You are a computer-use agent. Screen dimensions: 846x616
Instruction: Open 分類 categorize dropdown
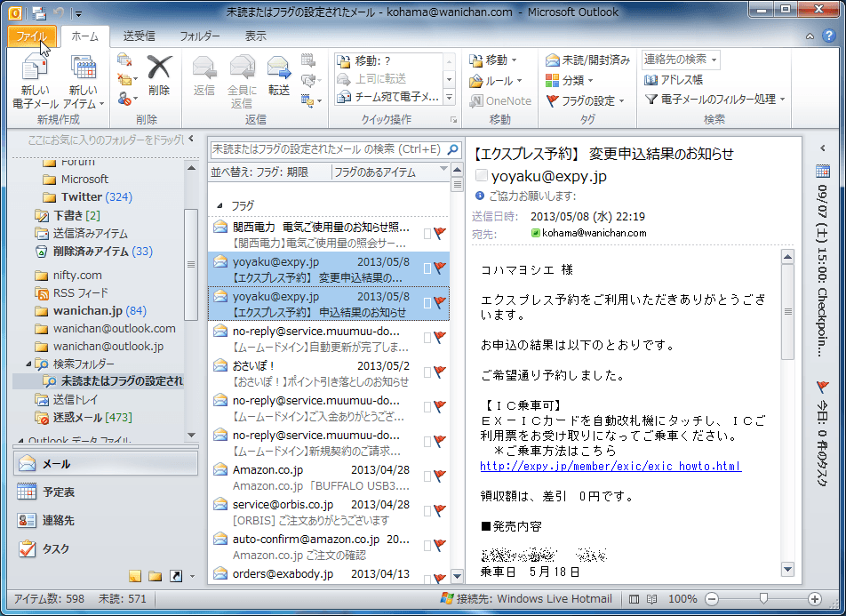[x=570, y=80]
